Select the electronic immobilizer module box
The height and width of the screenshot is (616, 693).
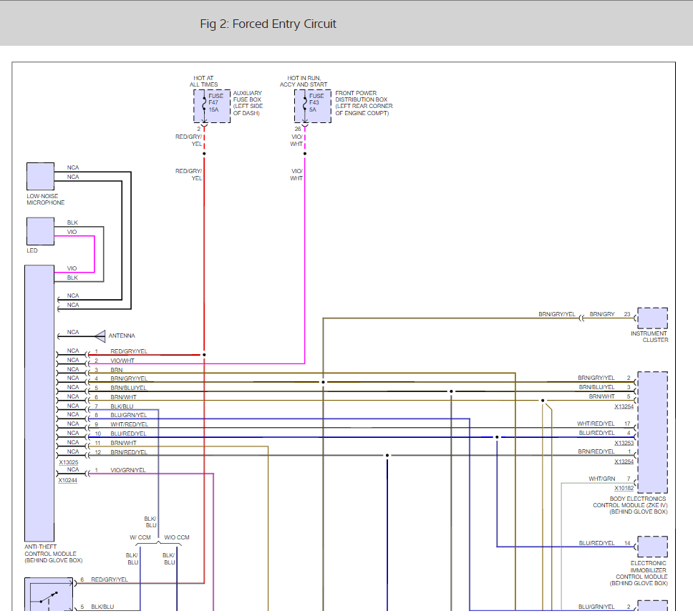pyautogui.click(x=651, y=547)
